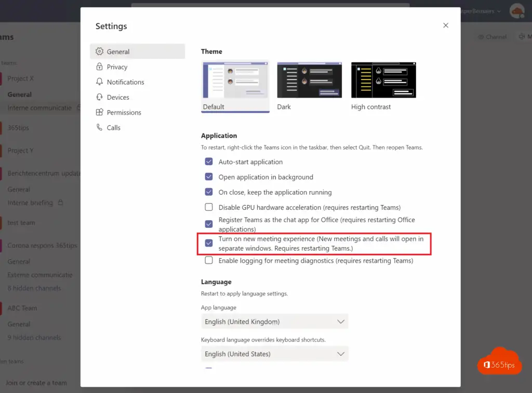Image resolution: width=532 pixels, height=393 pixels.
Task: Click the user profile avatar
Action: (x=516, y=11)
